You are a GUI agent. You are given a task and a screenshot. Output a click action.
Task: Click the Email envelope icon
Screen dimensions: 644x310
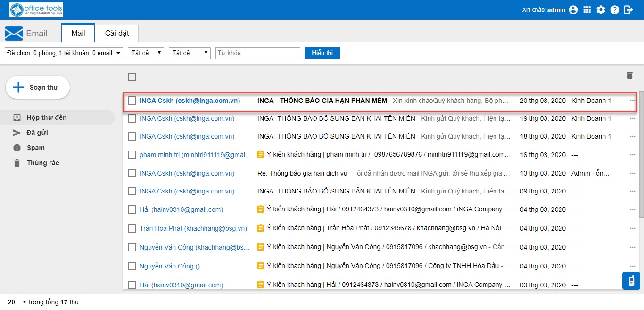pos(14,34)
